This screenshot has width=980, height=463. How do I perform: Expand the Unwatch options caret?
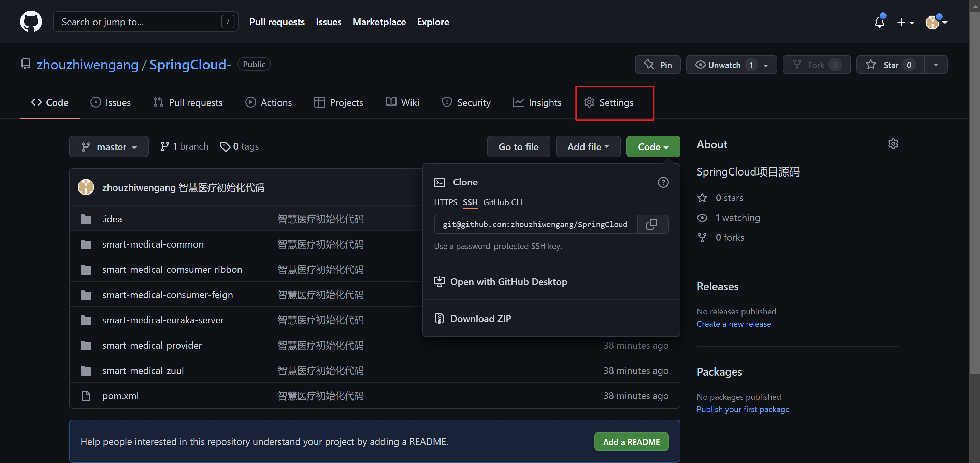(766, 65)
